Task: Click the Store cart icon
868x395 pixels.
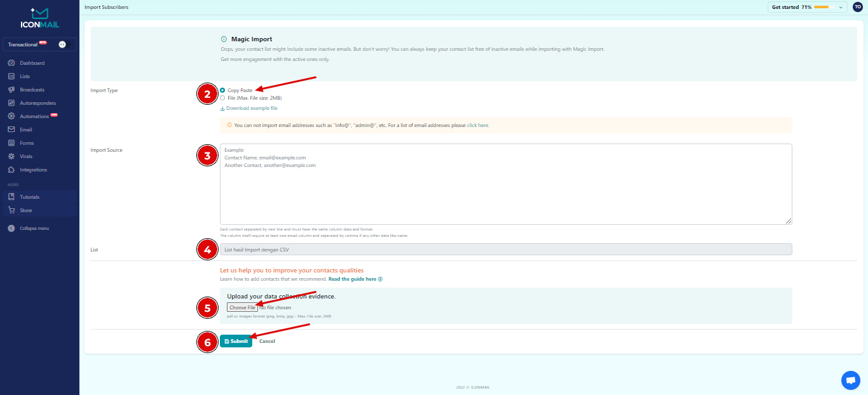Action: (x=11, y=210)
